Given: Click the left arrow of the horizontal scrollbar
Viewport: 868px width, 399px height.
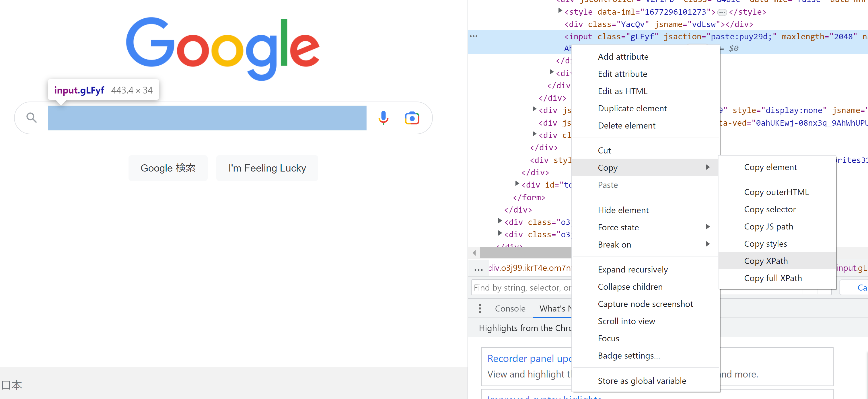Looking at the screenshot, I should [x=474, y=252].
